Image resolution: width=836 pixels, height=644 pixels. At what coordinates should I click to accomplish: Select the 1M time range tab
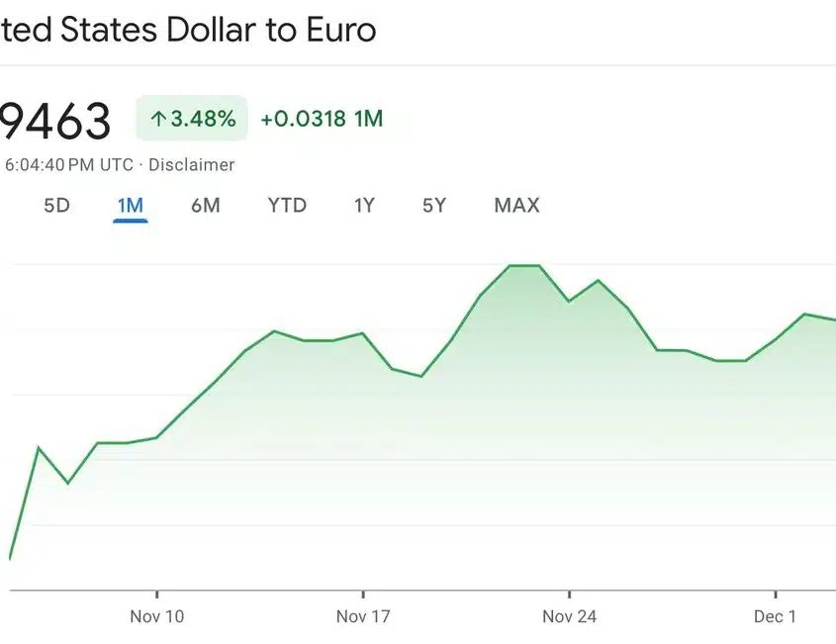pyautogui.click(x=131, y=206)
